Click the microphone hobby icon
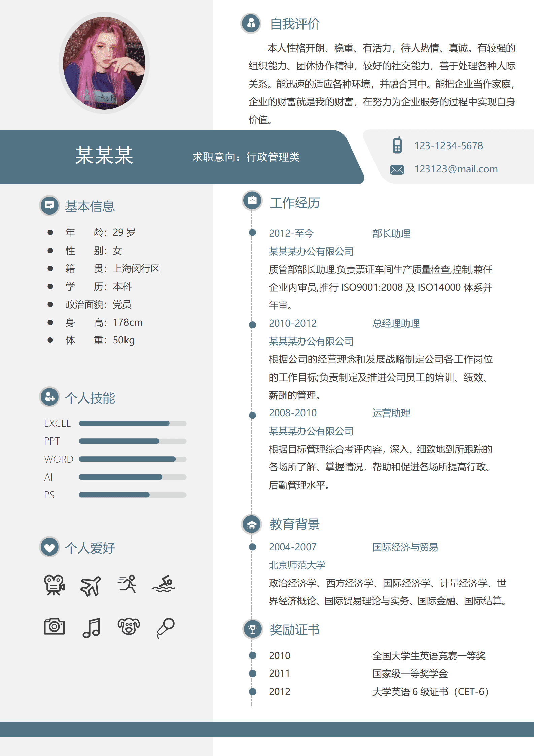Screen dimensions: 534x756 pyautogui.click(x=166, y=628)
